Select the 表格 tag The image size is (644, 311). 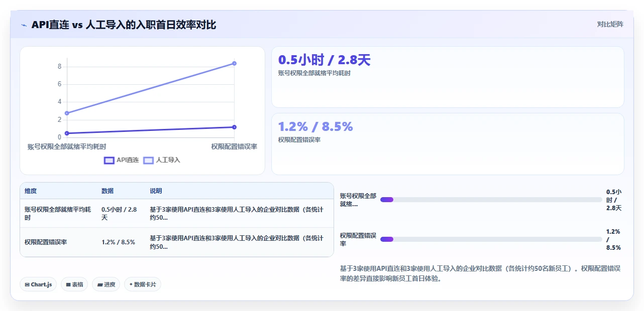(x=74, y=284)
